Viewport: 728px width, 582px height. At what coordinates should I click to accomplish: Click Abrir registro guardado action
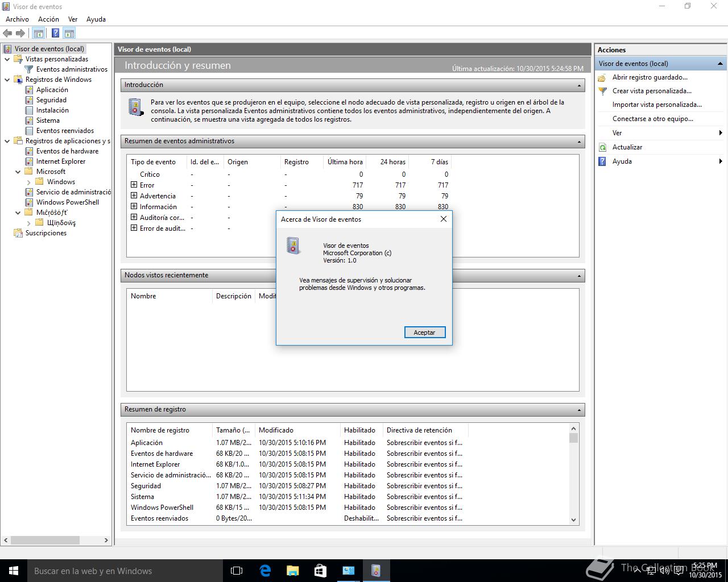pyautogui.click(x=650, y=77)
